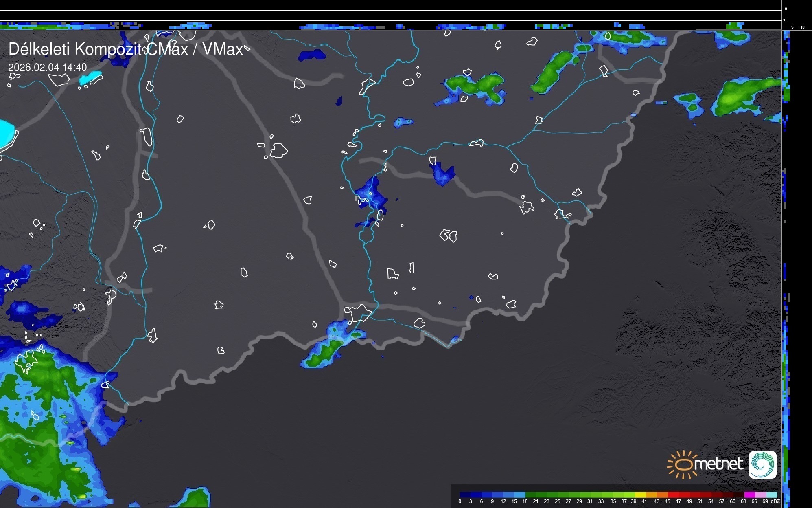The width and height of the screenshot is (812, 508).
Task: Click the metnet sun logo
Action: pyautogui.click(x=682, y=464)
